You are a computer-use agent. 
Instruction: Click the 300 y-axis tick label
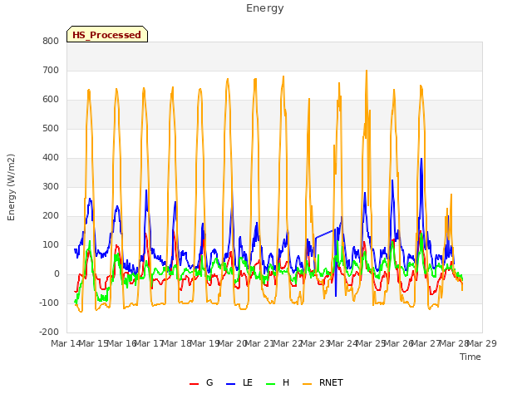pyautogui.click(x=51, y=186)
